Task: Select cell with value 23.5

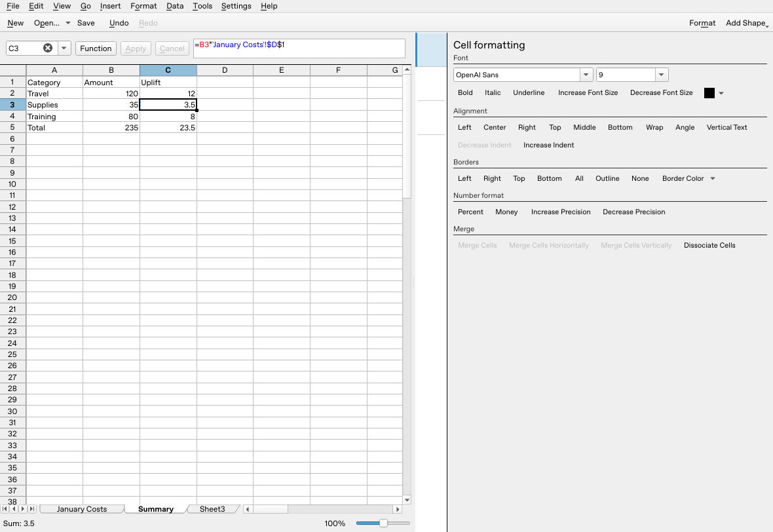Action: coord(168,127)
